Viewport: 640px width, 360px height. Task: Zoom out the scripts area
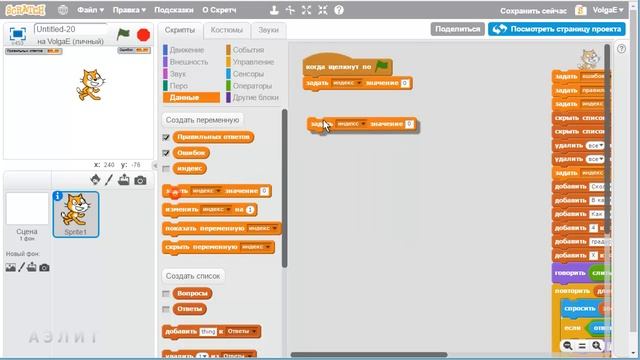click(567, 346)
